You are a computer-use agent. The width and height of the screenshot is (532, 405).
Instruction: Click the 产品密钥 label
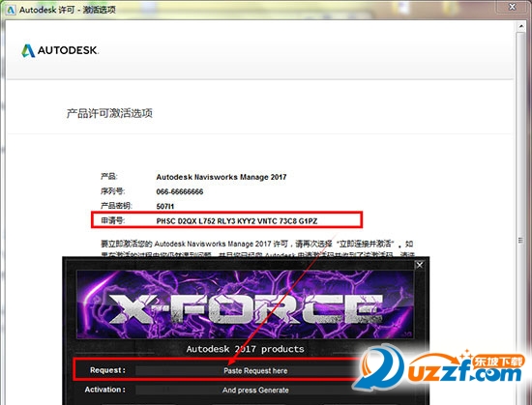pyautogui.click(x=116, y=206)
